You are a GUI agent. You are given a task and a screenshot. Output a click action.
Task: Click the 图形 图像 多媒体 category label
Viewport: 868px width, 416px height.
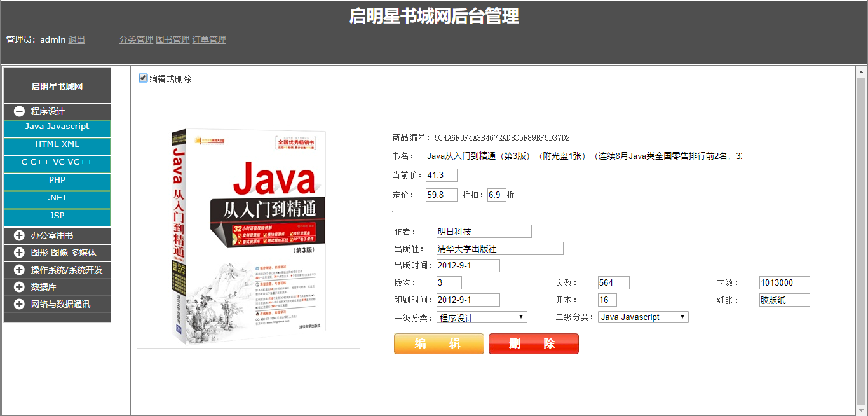point(64,253)
